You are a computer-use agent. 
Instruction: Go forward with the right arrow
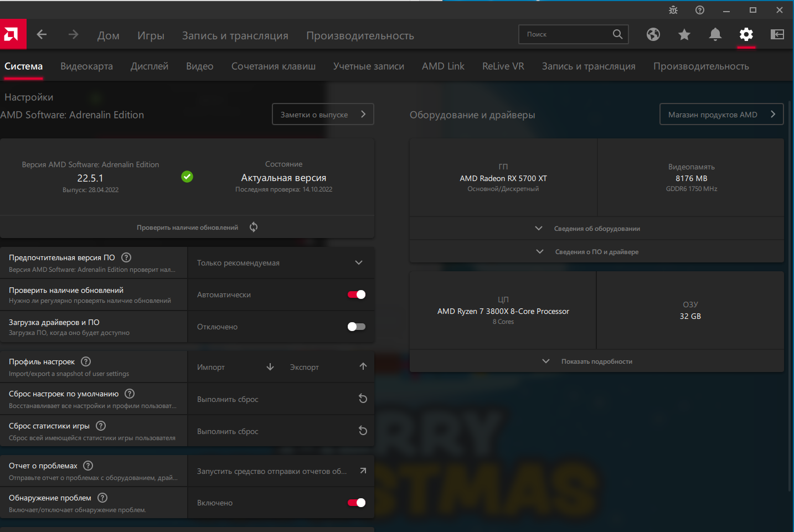coord(73,34)
